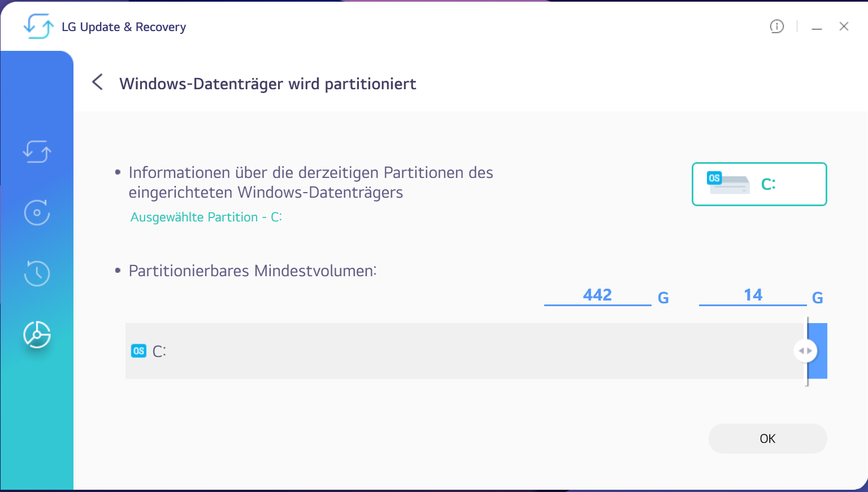Image resolution: width=868 pixels, height=492 pixels.
Task: Click the gray C: partition bar
Action: 465,351
